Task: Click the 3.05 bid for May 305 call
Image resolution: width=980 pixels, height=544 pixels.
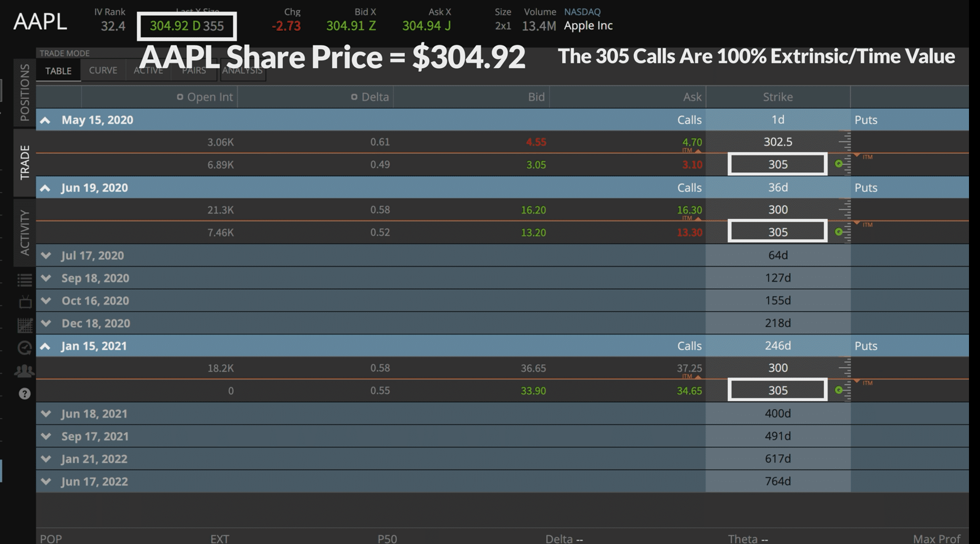Action: coord(536,165)
